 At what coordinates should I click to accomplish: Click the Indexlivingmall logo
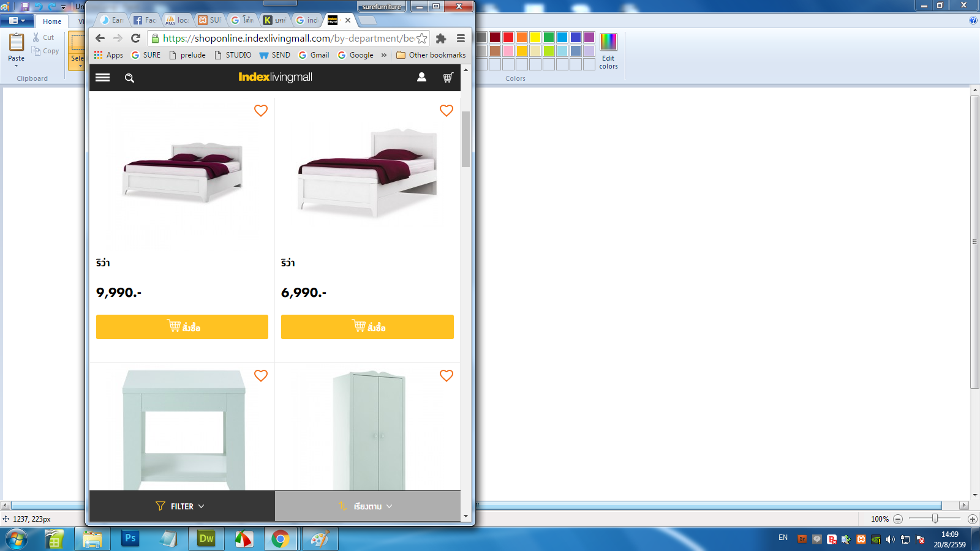275,77
